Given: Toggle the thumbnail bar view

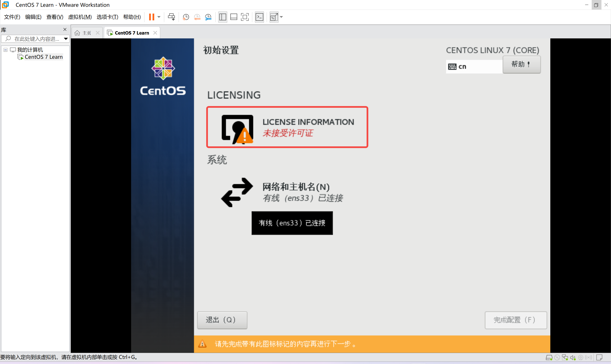Looking at the screenshot, I should [234, 17].
